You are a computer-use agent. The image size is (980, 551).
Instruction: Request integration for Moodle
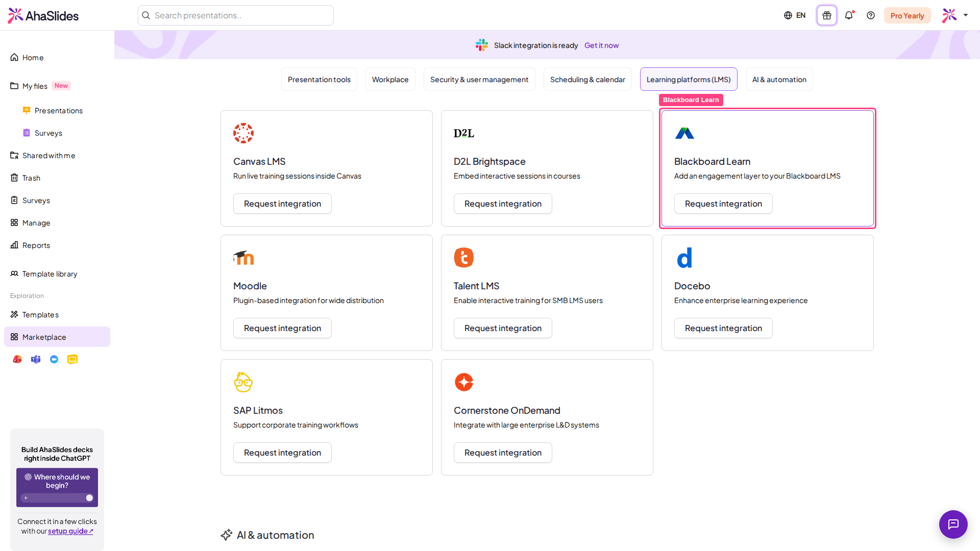click(x=282, y=328)
